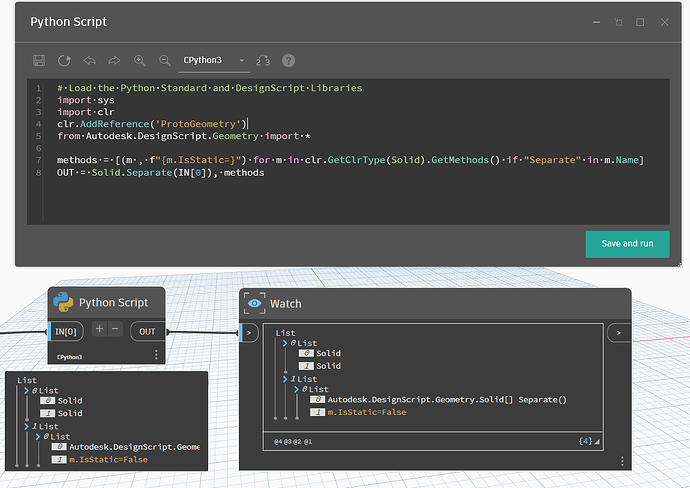Remove an input port with minus button
This screenshot has width=690, height=488.
115,329
